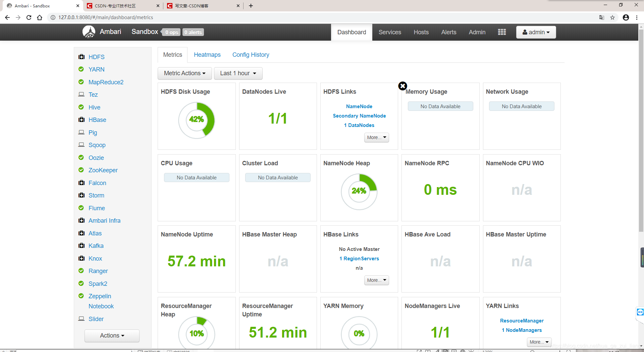The image size is (644, 352).
Task: Click the 0 alerts badge
Action: point(193,32)
